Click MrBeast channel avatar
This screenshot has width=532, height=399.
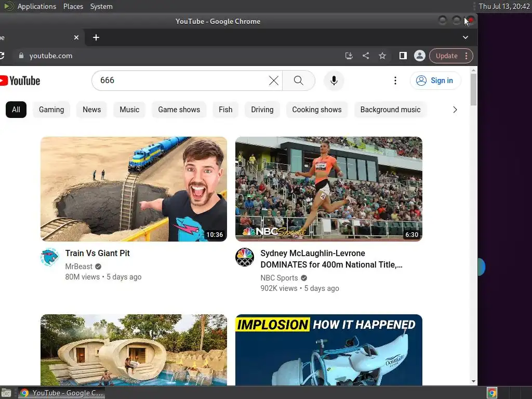[50, 257]
